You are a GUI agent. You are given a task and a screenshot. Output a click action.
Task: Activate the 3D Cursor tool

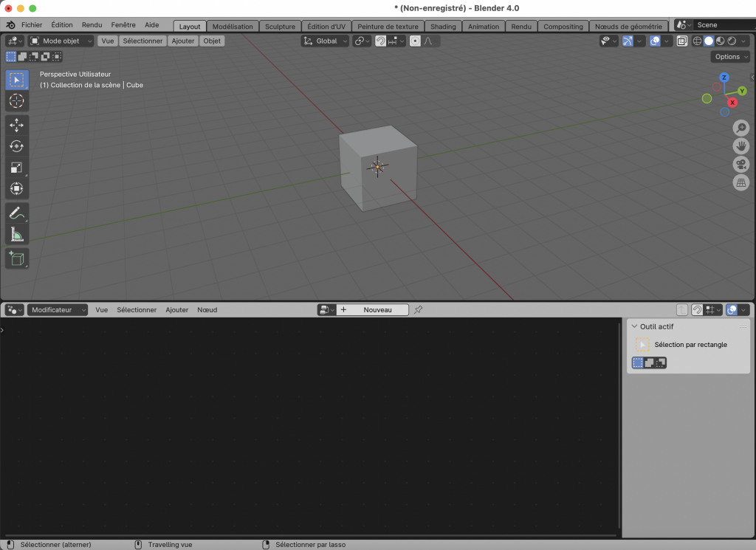[17, 101]
